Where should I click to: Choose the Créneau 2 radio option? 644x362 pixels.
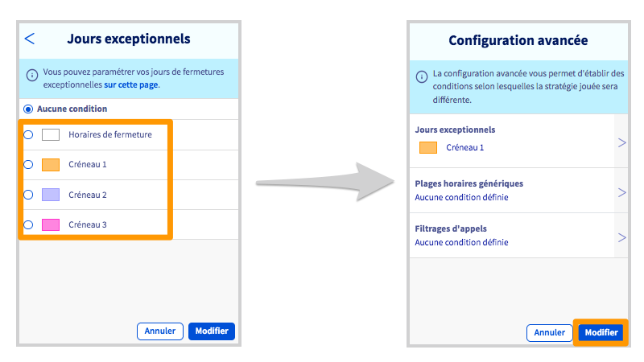28,195
